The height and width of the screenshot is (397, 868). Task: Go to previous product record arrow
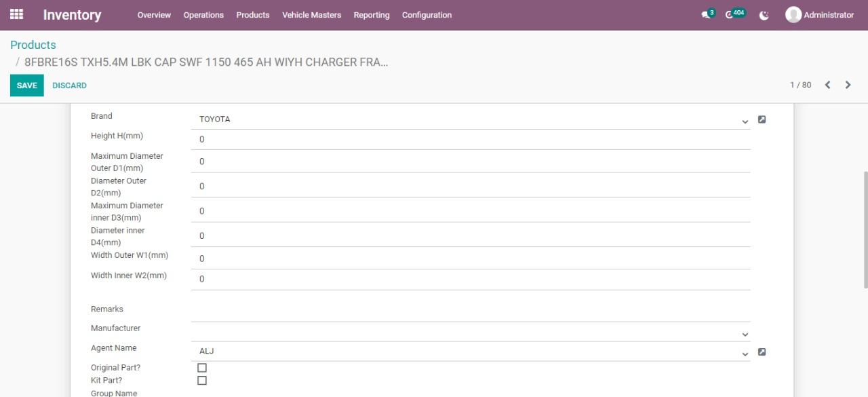click(827, 85)
